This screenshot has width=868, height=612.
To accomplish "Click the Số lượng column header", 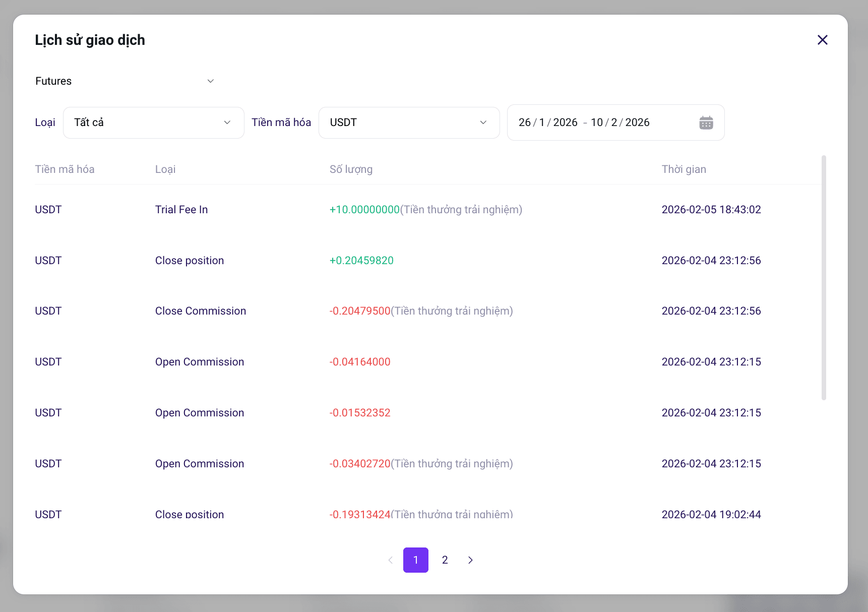I will [x=351, y=169].
